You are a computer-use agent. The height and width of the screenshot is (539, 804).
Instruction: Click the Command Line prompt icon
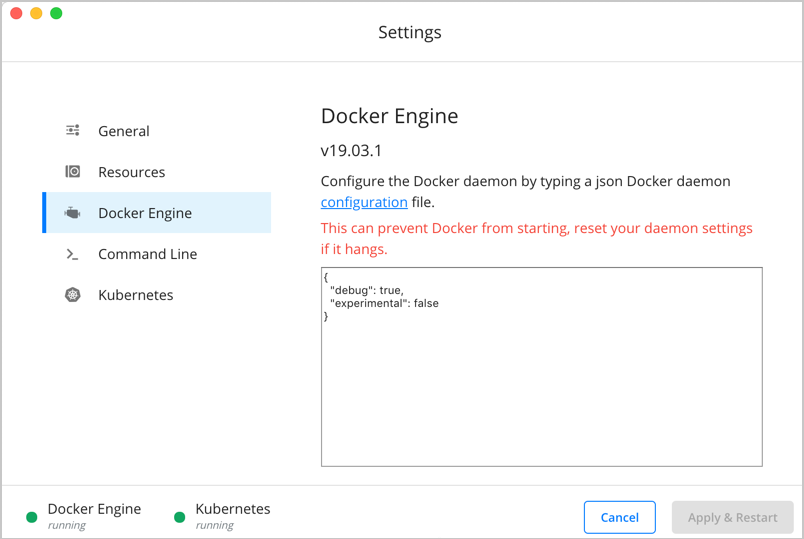click(73, 254)
